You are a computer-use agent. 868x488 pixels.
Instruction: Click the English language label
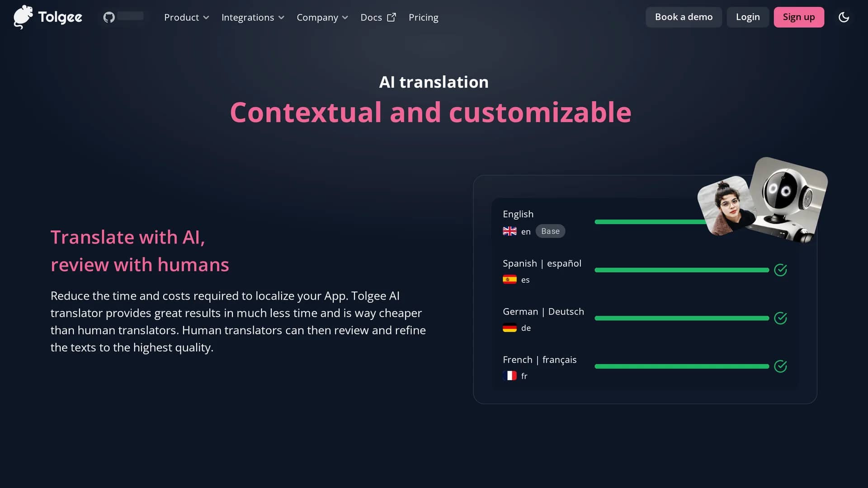[x=518, y=214]
